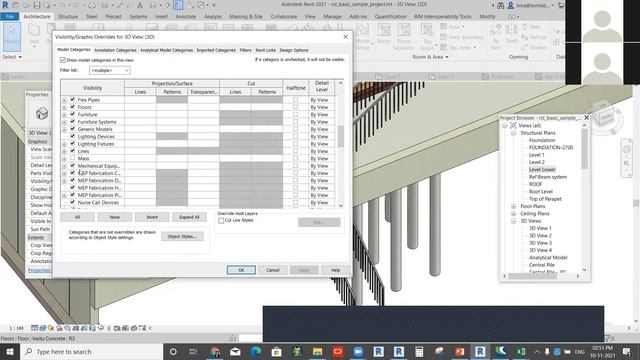640x360 pixels.
Task: Toggle Halftone checkbox for Generic Models row
Action: 296,129
